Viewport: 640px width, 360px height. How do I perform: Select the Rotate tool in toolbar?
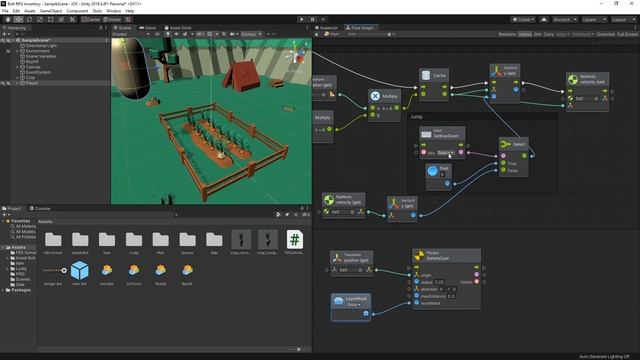point(29,19)
